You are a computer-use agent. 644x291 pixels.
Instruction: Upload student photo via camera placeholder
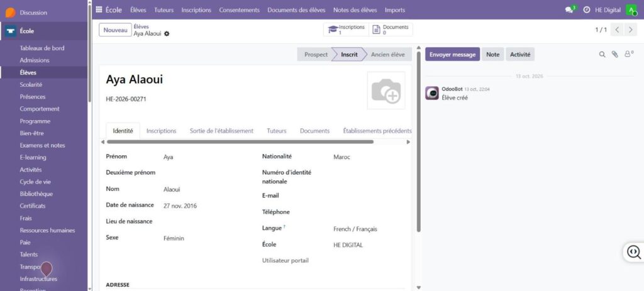386,91
